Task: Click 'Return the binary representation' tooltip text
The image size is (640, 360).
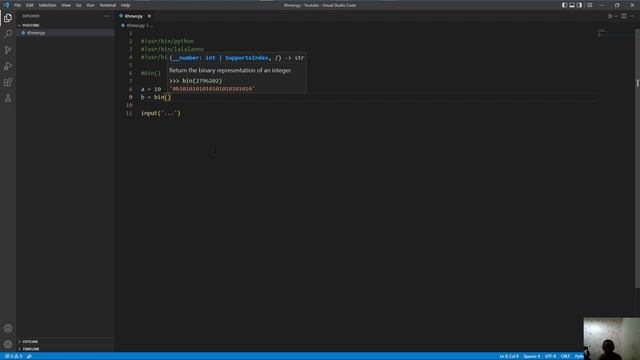Action: tap(230, 70)
